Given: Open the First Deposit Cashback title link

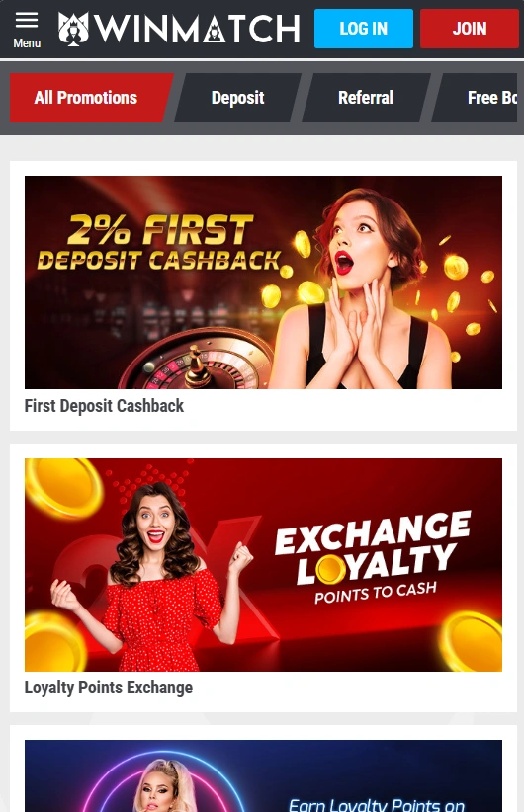Looking at the screenshot, I should [104, 405].
